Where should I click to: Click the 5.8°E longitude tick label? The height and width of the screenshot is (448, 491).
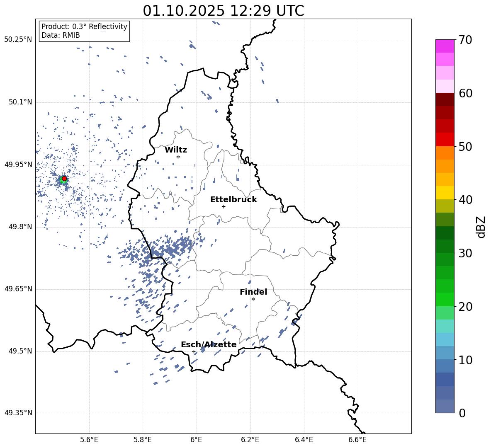143,440
